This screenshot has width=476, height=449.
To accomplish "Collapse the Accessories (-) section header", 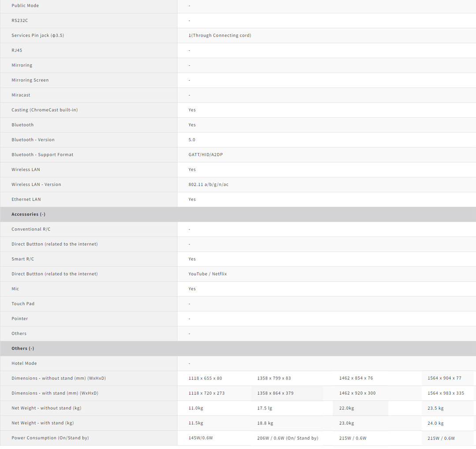I will pos(28,214).
